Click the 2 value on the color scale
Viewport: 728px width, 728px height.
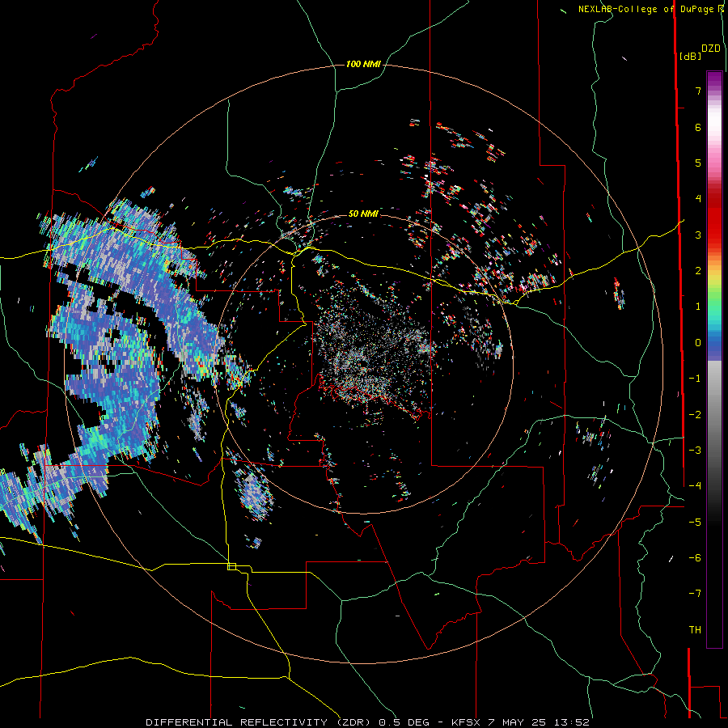[x=698, y=271]
